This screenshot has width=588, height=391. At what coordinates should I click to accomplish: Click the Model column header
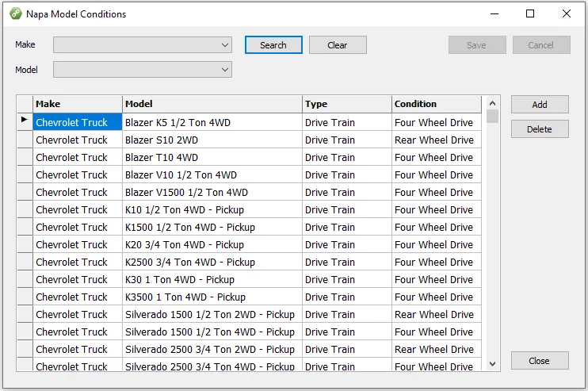click(212, 104)
